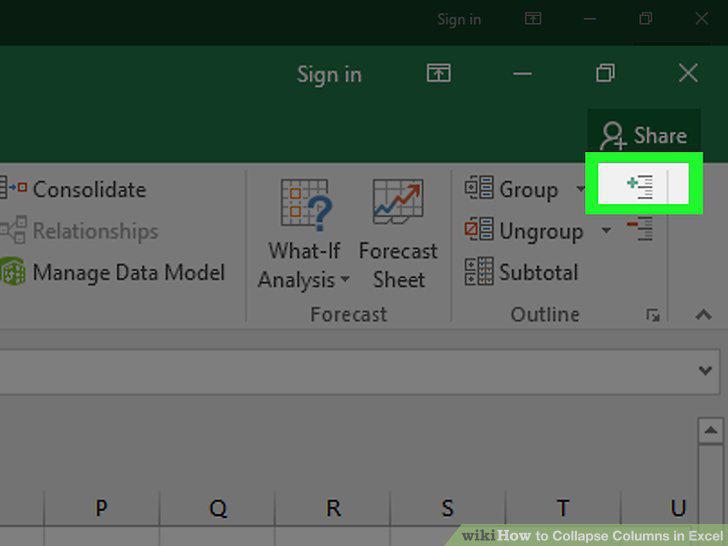Select column P header
Image resolution: width=728 pixels, height=546 pixels.
click(102, 508)
